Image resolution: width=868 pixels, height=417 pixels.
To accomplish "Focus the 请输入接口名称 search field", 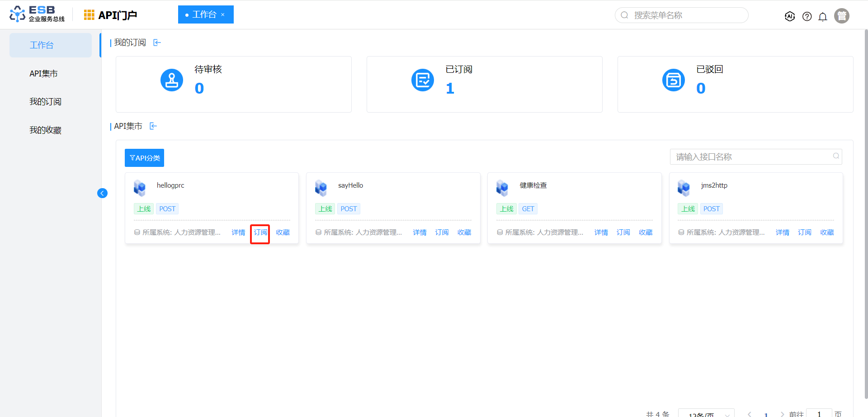I will pos(750,157).
